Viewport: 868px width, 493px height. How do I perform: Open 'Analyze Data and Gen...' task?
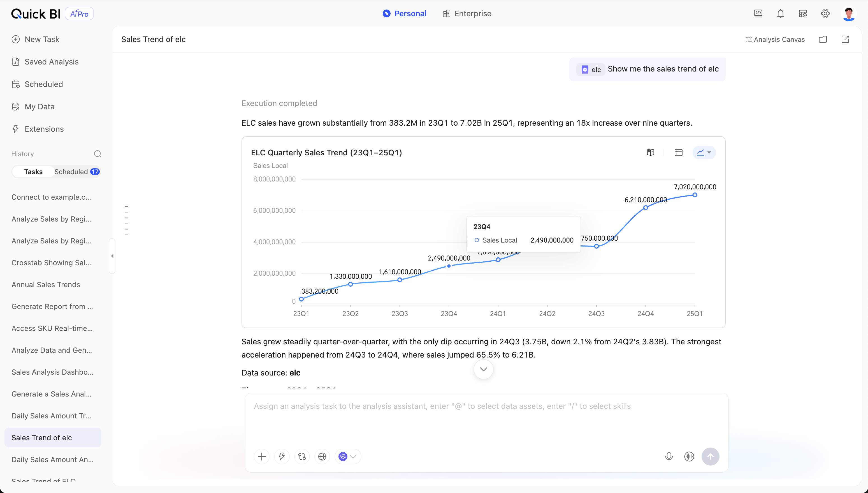[x=53, y=350]
